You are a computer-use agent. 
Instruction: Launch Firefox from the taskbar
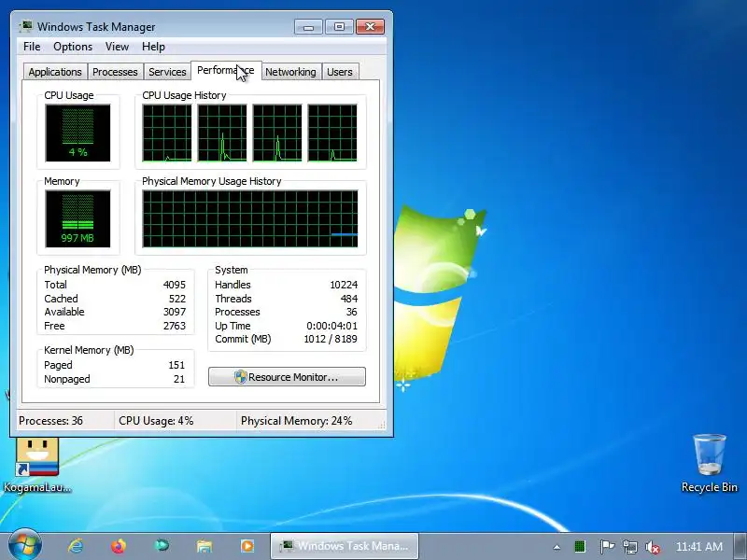click(119, 546)
